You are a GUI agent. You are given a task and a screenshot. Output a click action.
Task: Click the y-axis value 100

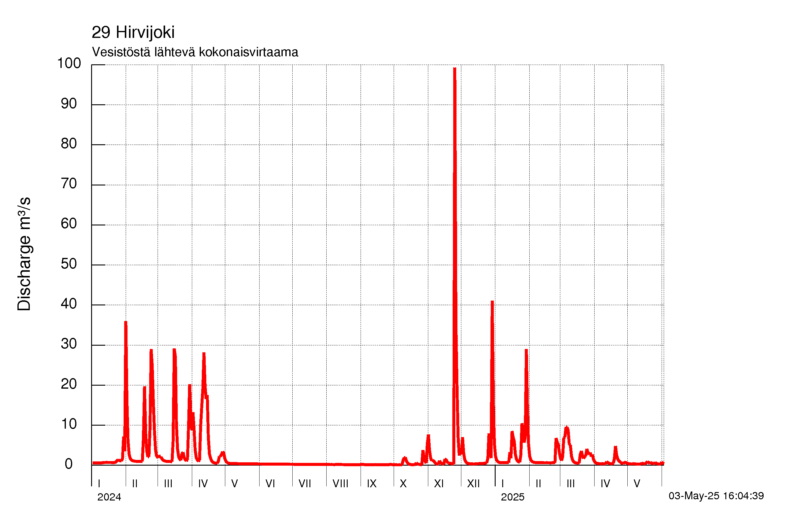tap(69, 63)
